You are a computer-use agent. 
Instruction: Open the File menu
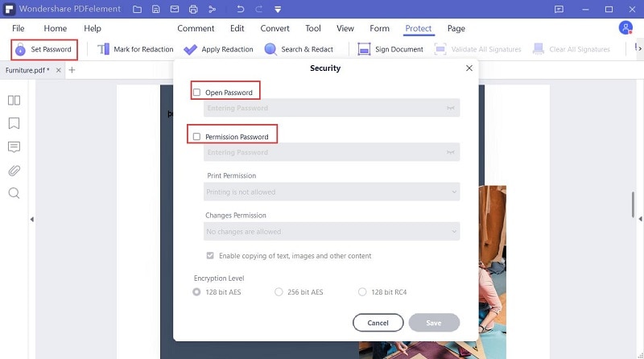(18, 28)
